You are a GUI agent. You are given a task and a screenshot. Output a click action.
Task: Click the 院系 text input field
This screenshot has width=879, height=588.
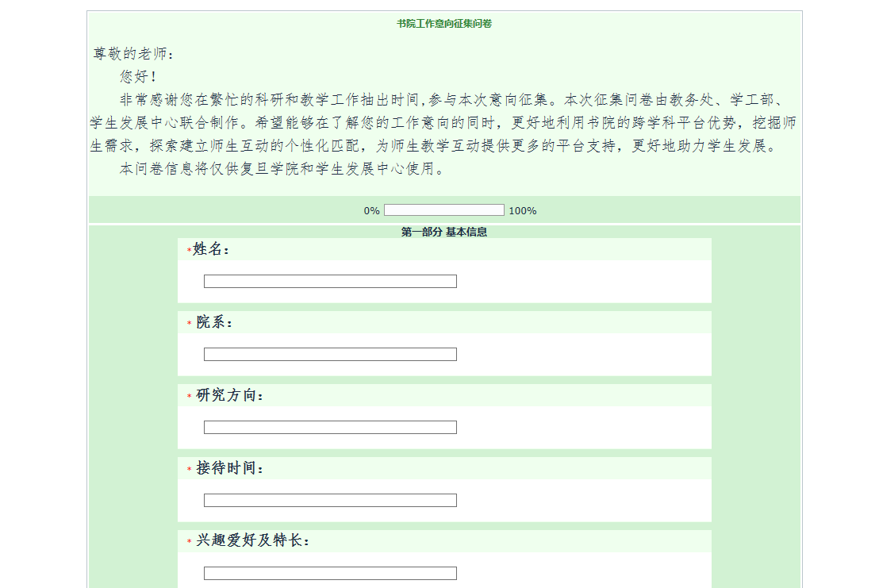click(330, 354)
